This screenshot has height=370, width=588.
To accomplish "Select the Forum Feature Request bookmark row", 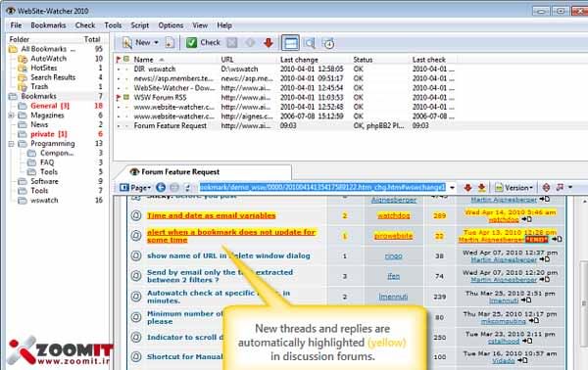I will point(285,126).
